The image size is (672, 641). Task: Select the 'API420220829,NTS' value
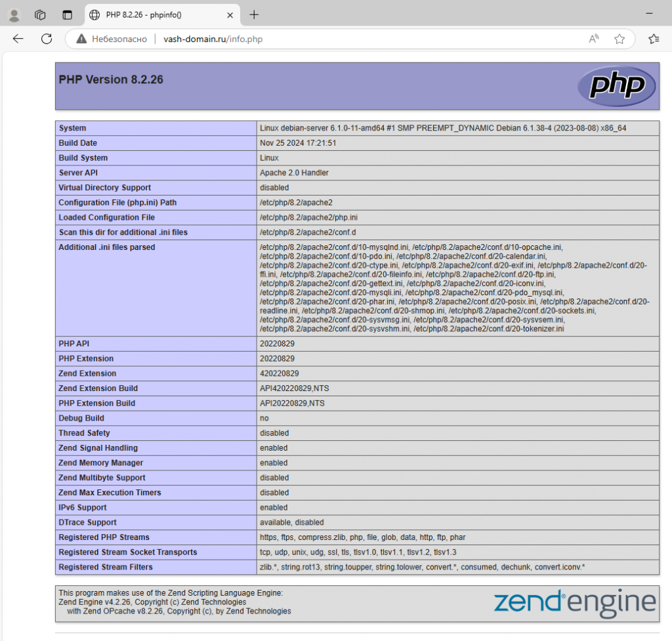[295, 388]
